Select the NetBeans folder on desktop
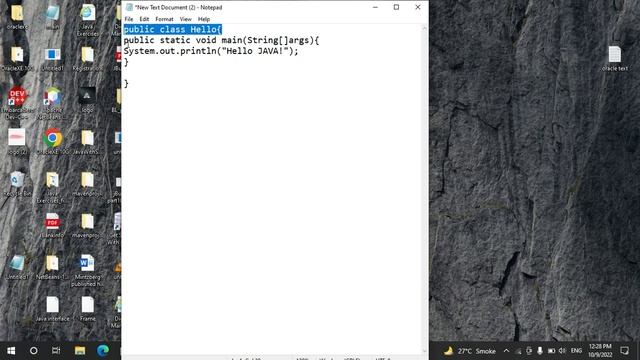640x360 pixels. pyautogui.click(x=52, y=267)
